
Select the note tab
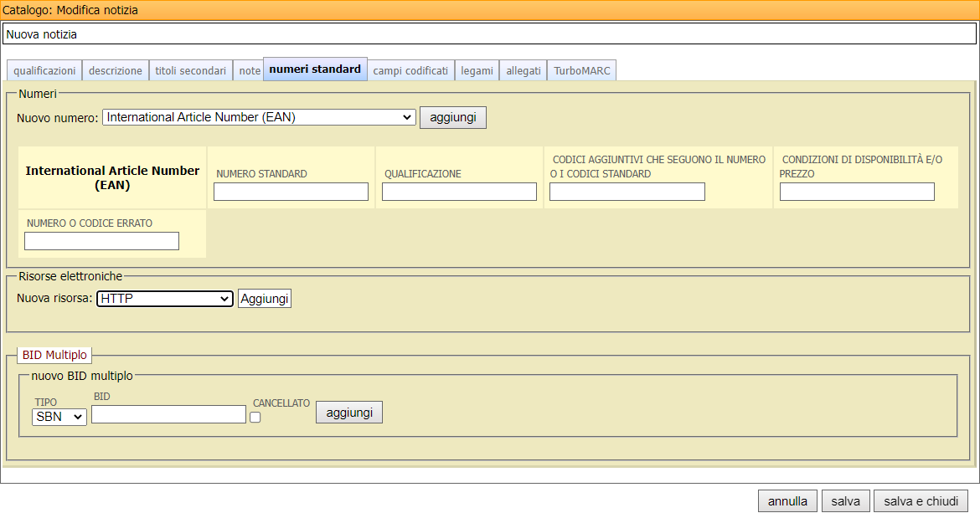tap(250, 71)
